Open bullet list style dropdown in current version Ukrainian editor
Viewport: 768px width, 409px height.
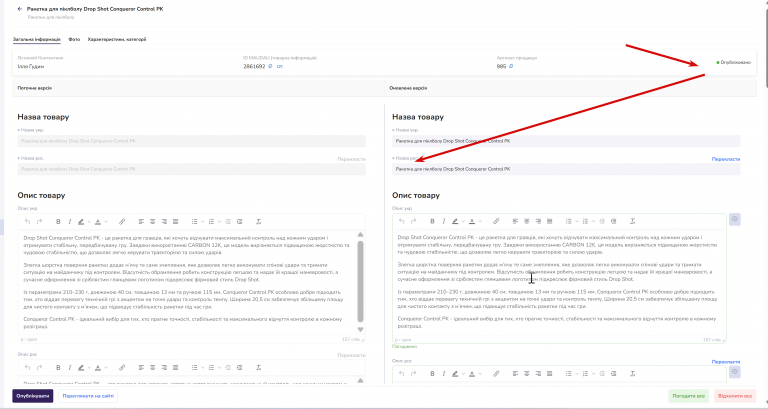tap(202, 221)
